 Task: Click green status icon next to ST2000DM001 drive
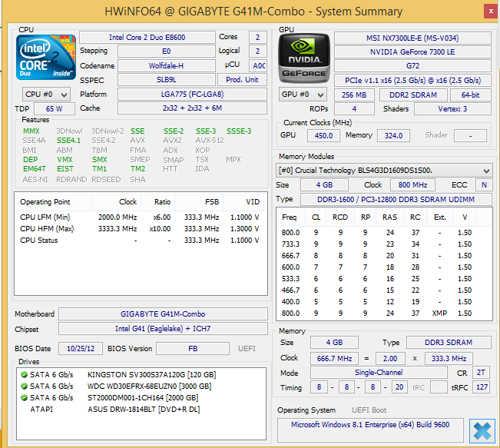24,397
